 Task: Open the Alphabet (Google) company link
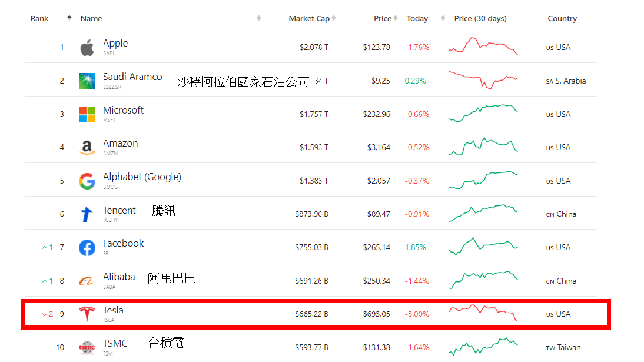tap(142, 177)
